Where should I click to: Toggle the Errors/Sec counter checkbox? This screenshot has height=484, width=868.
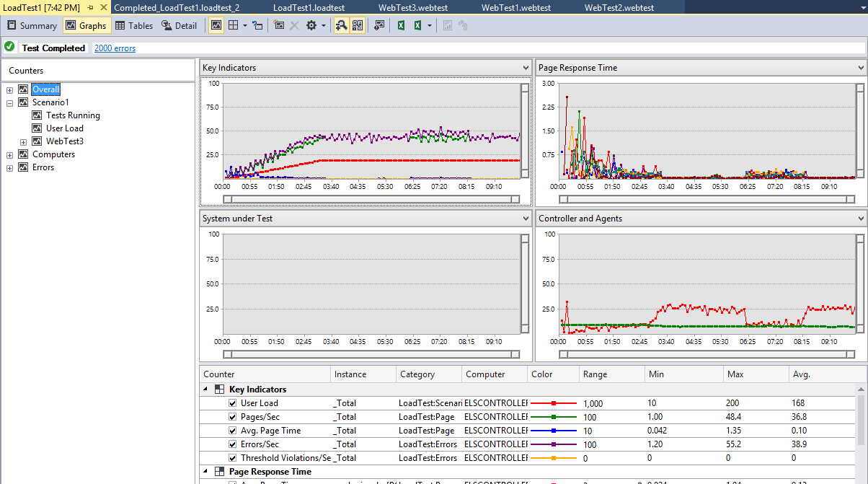tap(232, 444)
